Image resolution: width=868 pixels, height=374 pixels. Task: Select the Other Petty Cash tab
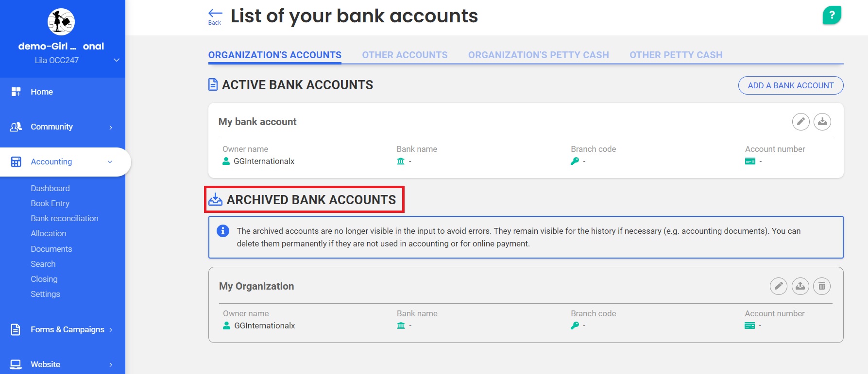(x=676, y=55)
